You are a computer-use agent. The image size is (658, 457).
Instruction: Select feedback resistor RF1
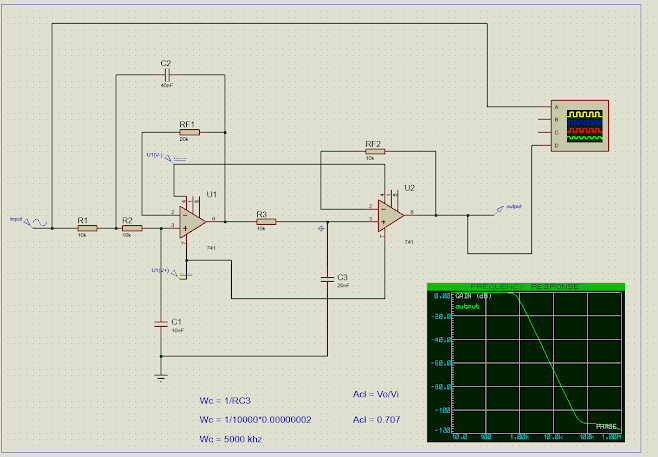click(x=189, y=133)
